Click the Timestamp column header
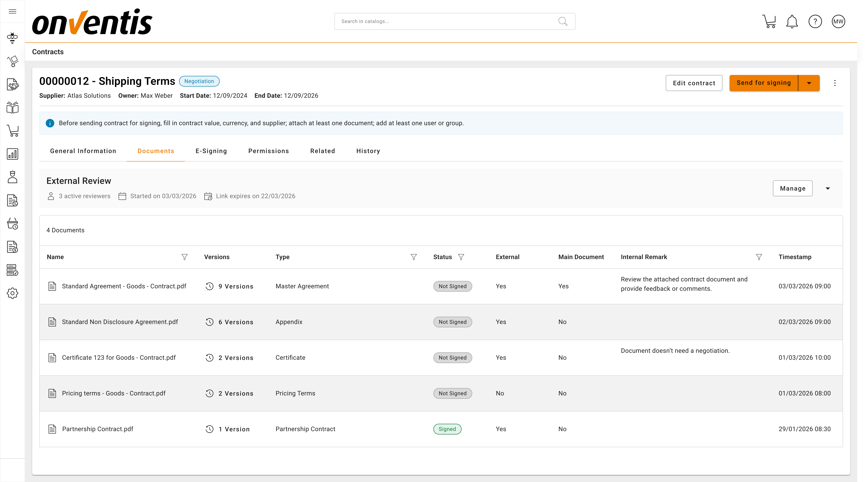This screenshot has height=482, width=868. coord(795,257)
